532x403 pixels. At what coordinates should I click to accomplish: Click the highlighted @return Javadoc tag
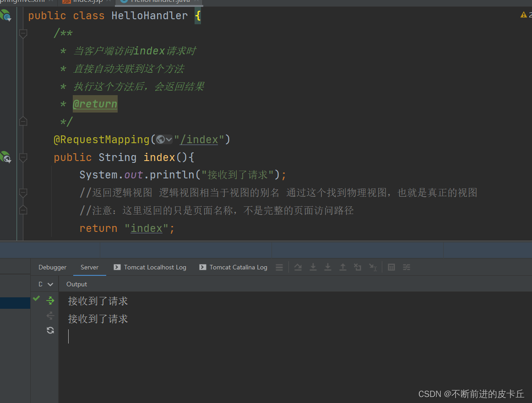pos(95,104)
